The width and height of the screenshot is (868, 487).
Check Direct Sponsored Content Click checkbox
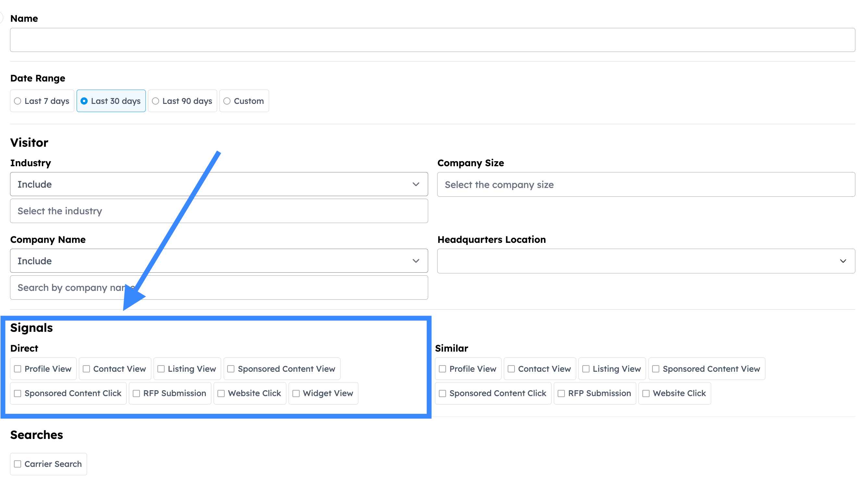tap(18, 393)
